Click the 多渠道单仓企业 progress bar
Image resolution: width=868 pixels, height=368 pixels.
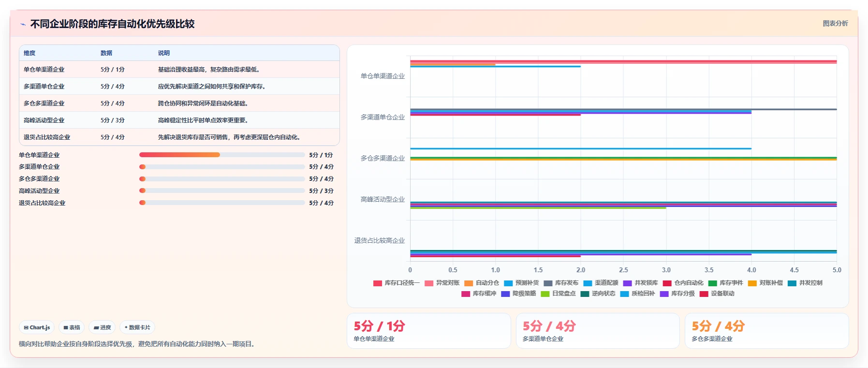pyautogui.click(x=222, y=167)
